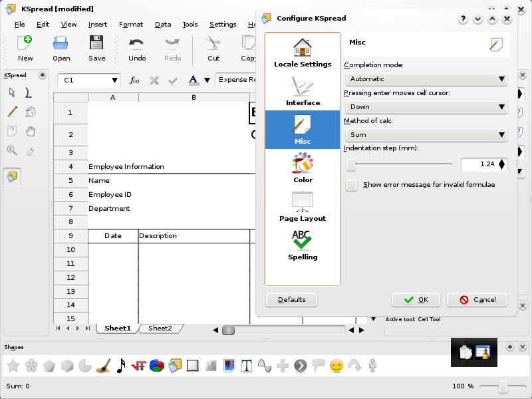532x399 pixels.
Task: Jump to the last sheet tab arrow
Action: click(88, 328)
